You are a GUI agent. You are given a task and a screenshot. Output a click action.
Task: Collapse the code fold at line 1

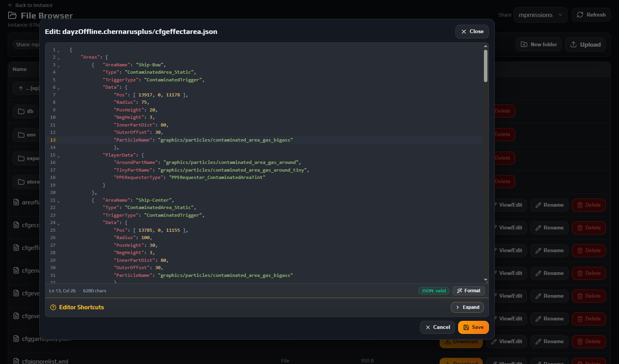coord(59,51)
